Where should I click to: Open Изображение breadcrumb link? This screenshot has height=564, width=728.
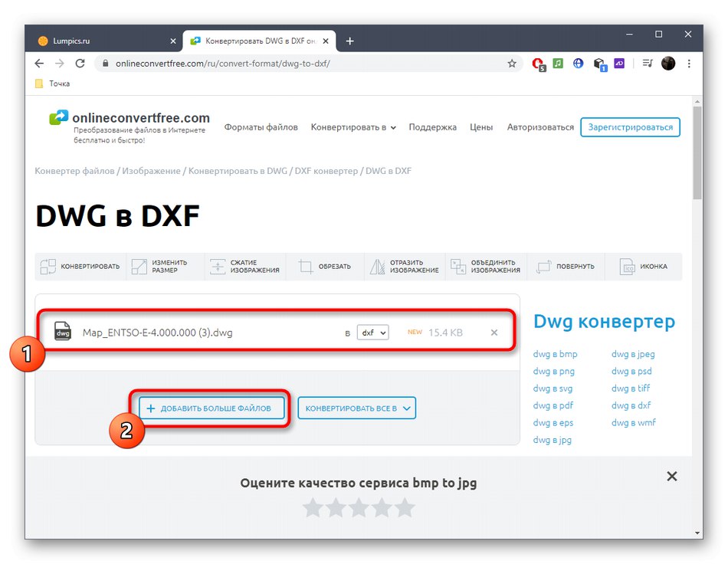pyautogui.click(x=151, y=171)
